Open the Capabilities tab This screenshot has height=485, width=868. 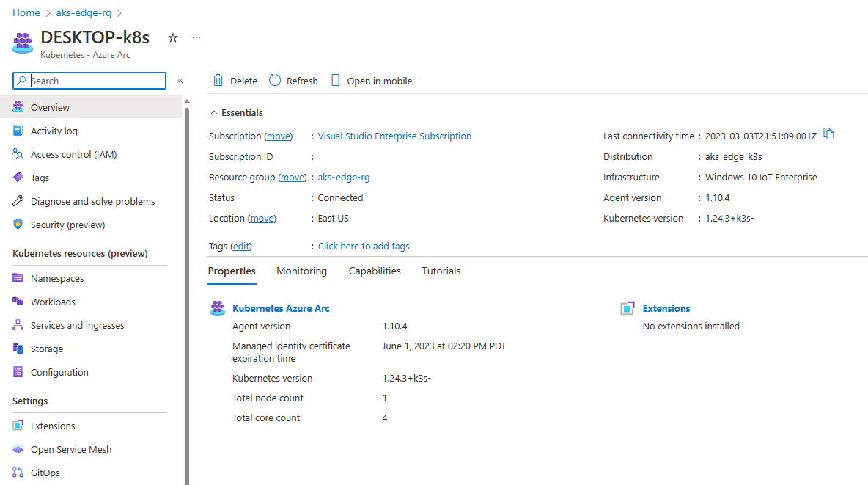[x=375, y=271]
